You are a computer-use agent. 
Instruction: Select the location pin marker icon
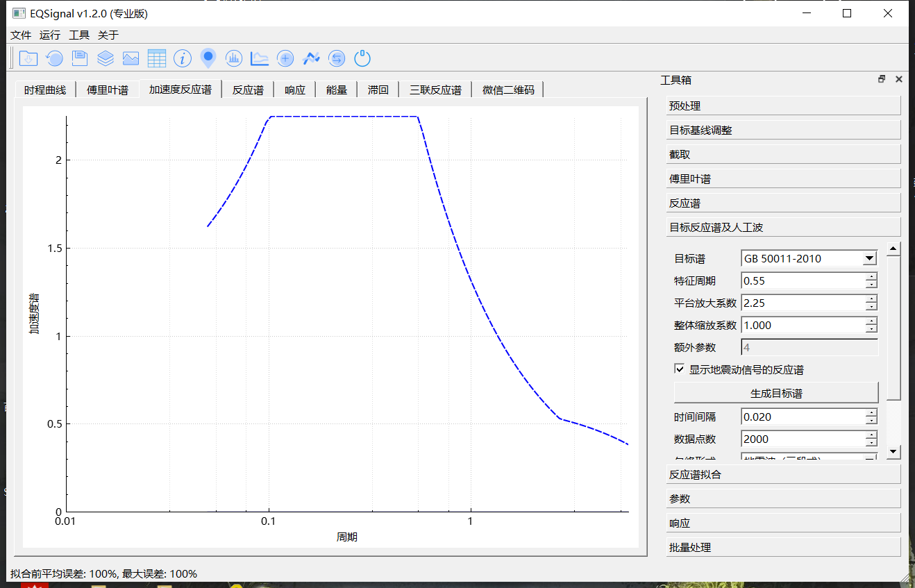[x=208, y=58]
